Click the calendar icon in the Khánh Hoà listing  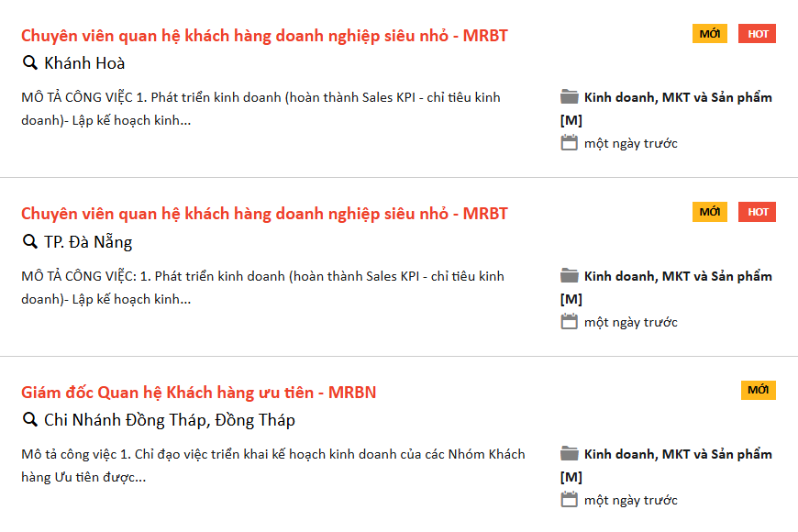coord(569,142)
